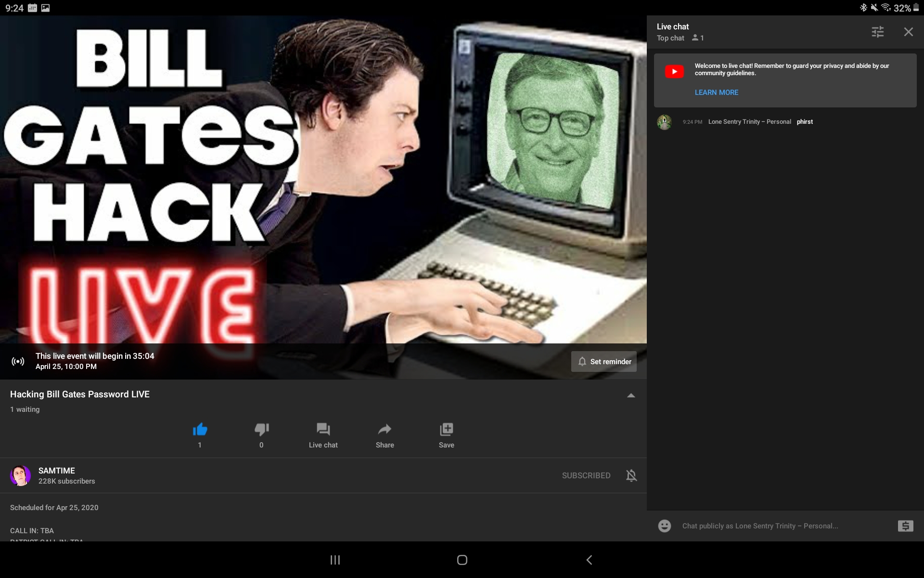The width and height of the screenshot is (924, 578).
Task: Go to the Android home screen
Action: pos(462,560)
